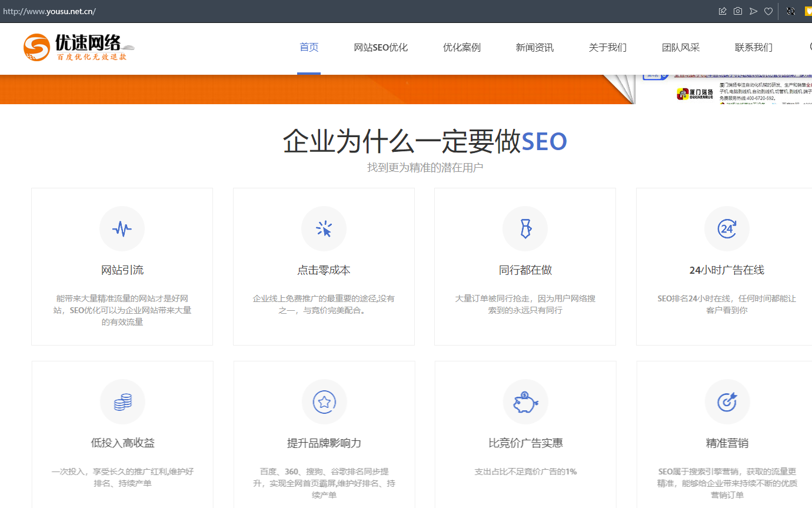This screenshot has width=812, height=508.
Task: Click the coin stack icon above 低投入高收益
Action: point(122,402)
